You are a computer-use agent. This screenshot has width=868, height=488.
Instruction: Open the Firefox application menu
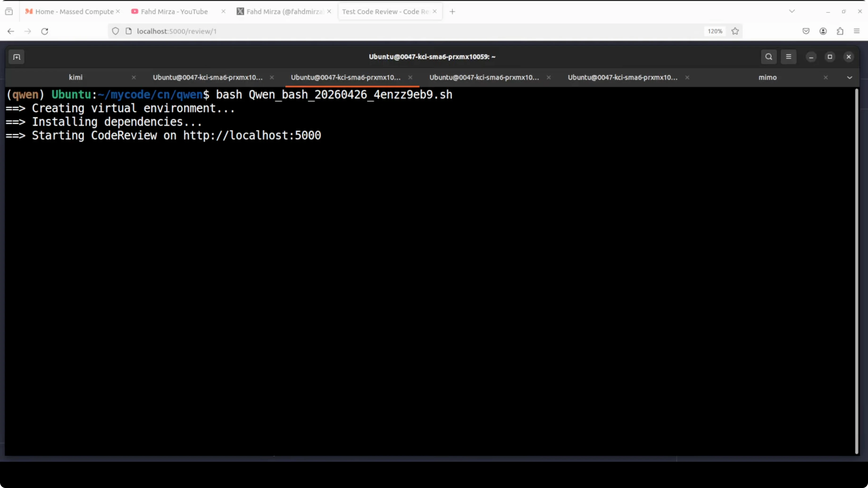(856, 31)
